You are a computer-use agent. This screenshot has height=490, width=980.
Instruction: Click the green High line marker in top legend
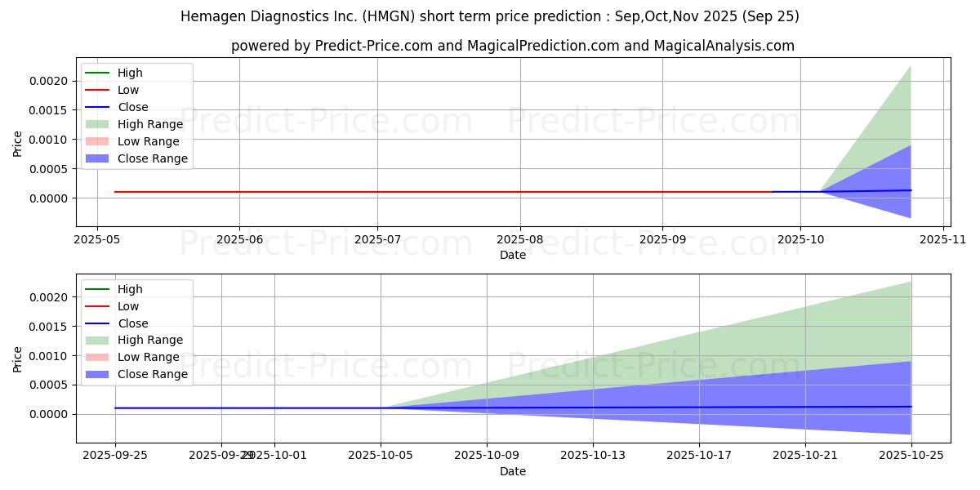[x=98, y=73]
